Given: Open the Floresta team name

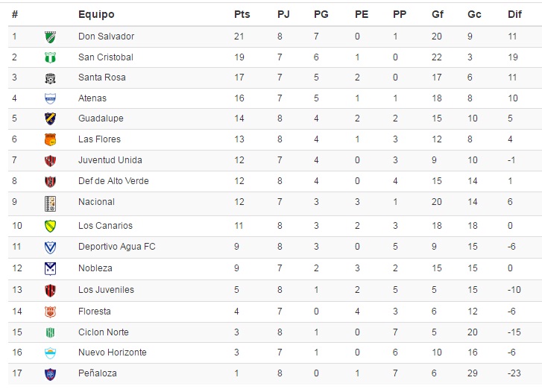Looking at the screenshot, I should (x=95, y=312).
